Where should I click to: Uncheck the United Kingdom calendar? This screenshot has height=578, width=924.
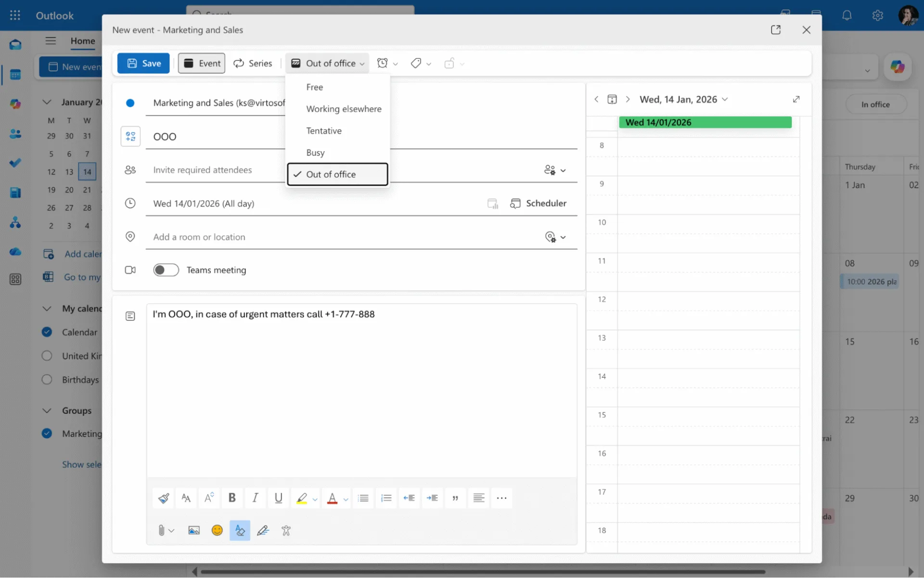pyautogui.click(x=47, y=356)
